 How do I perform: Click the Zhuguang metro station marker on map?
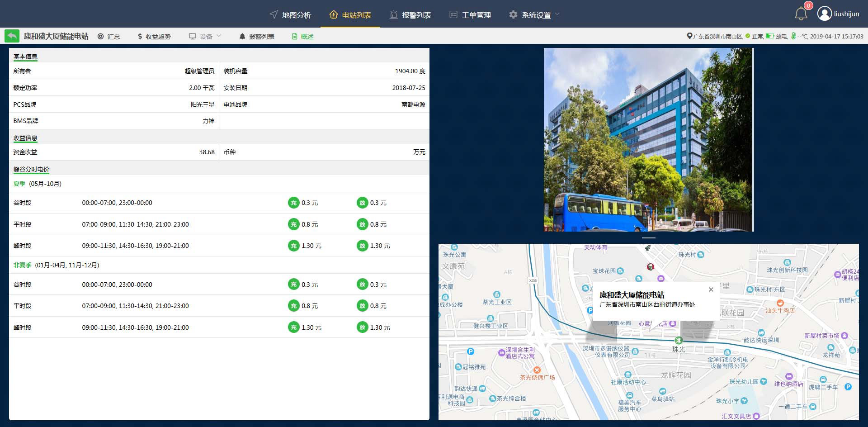point(678,340)
